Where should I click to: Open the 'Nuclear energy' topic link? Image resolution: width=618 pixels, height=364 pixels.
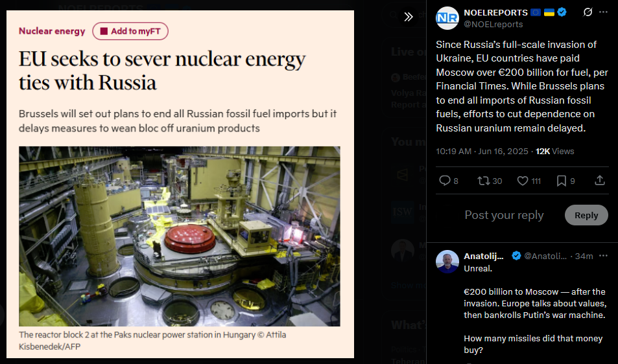52,31
